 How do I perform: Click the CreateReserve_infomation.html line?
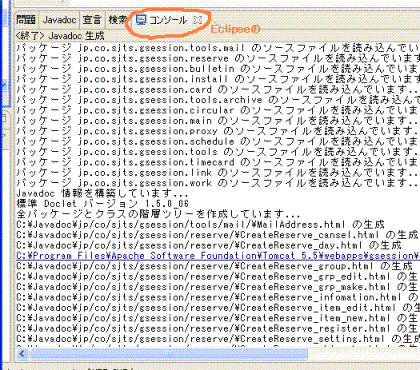(217, 297)
